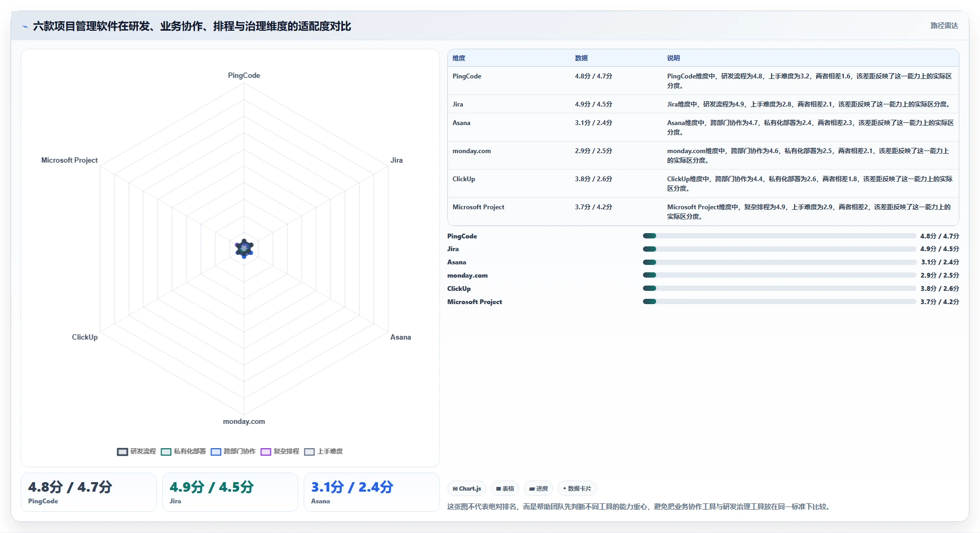980x533 pixels.
Task: Click the PingCode label in the progress list
Action: 462,236
